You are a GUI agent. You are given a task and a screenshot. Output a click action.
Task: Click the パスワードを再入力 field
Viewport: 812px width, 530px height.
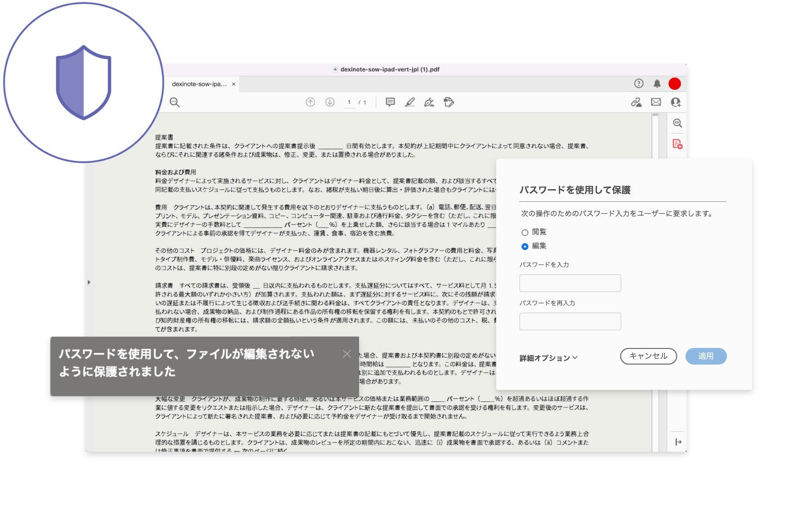(x=570, y=322)
